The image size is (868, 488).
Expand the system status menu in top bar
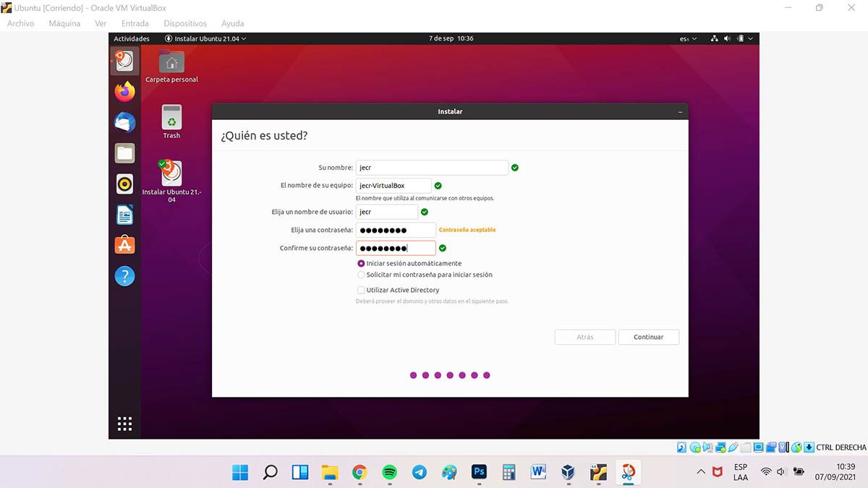(732, 38)
